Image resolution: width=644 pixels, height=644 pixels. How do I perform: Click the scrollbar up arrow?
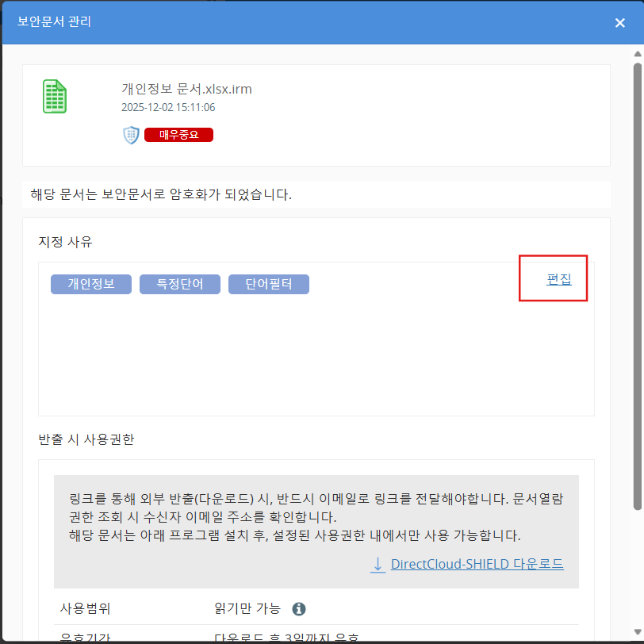tap(637, 55)
